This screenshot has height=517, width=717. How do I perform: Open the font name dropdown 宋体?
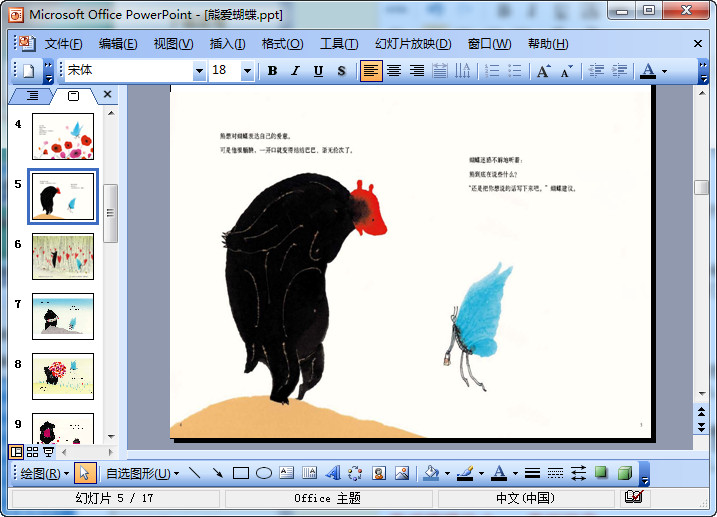click(x=199, y=71)
